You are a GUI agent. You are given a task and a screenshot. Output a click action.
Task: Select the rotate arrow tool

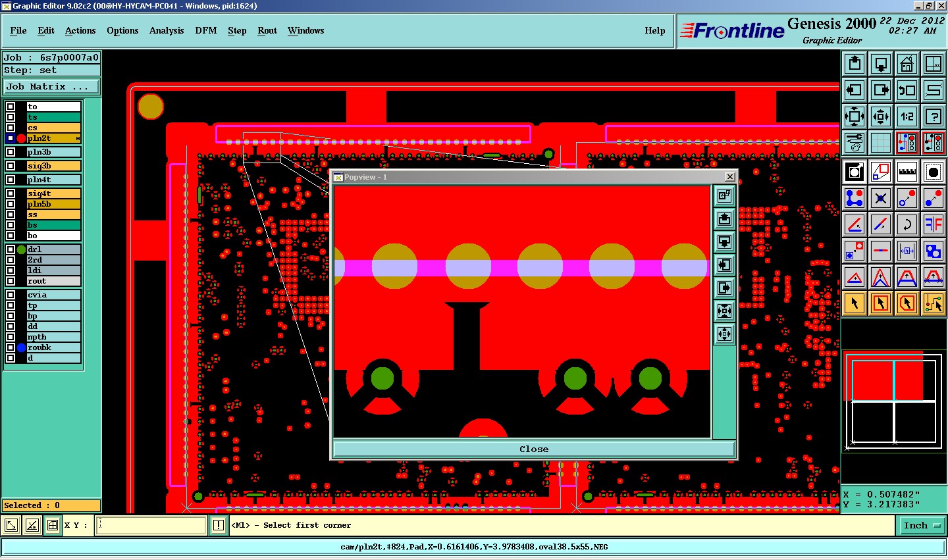[x=907, y=224]
